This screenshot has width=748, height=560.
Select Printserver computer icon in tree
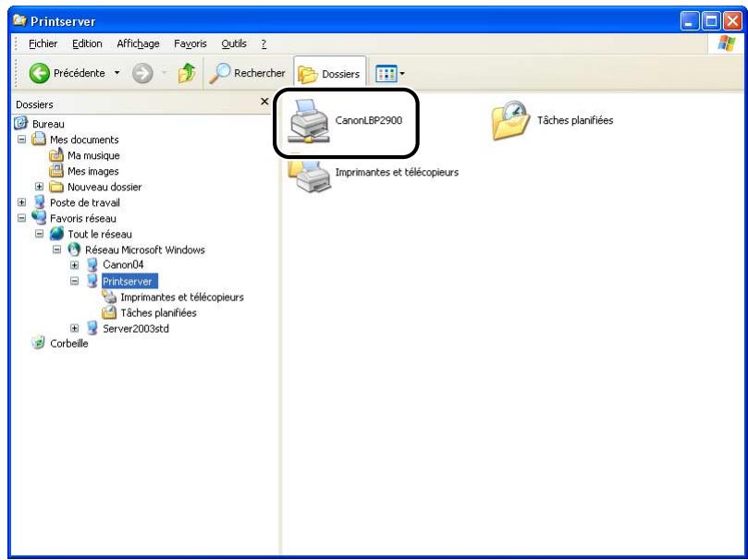point(92,281)
